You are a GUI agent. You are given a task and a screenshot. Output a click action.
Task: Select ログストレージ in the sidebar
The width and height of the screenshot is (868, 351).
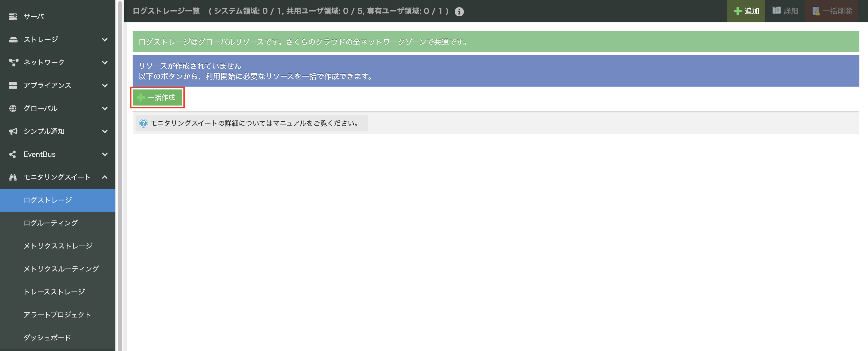coord(58,200)
